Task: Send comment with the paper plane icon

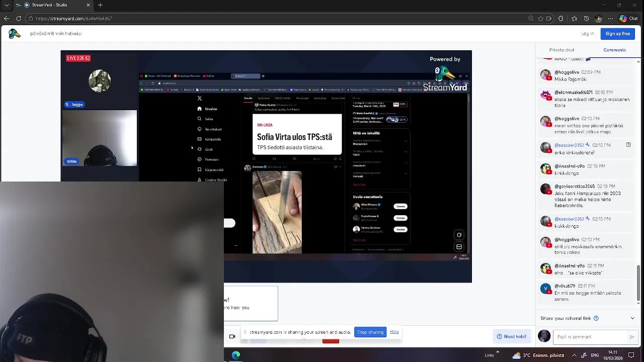Action: pyautogui.click(x=632, y=337)
